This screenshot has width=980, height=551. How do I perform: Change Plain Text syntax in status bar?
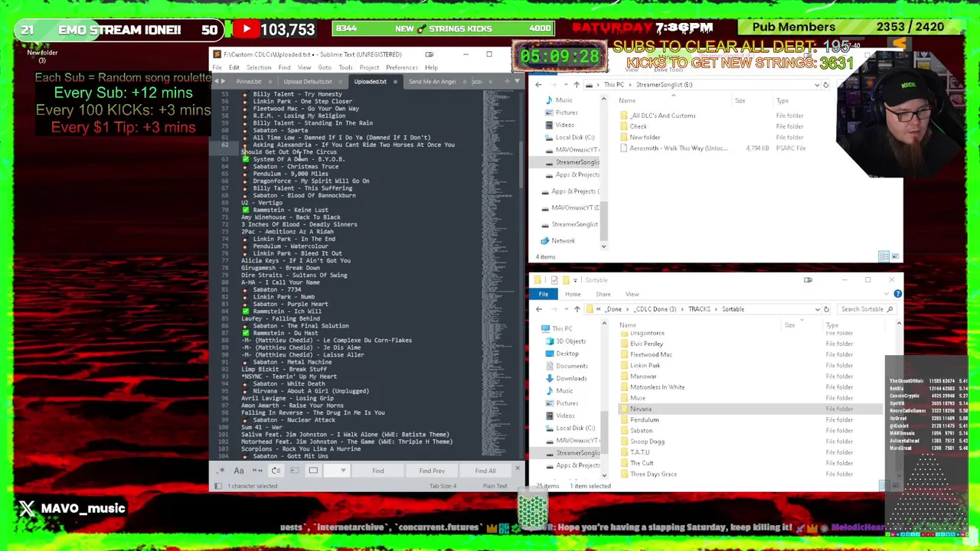click(495, 486)
